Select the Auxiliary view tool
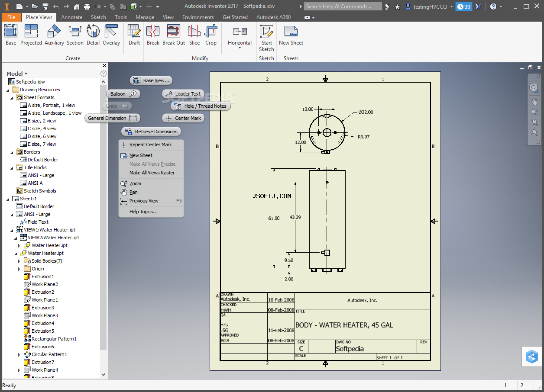Image resolution: width=544 pixels, height=392 pixels. point(54,35)
